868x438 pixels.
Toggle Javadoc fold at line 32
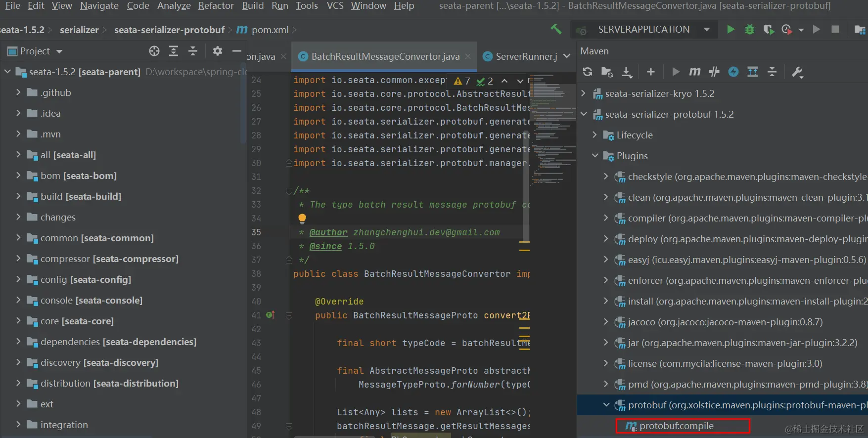pos(289,191)
